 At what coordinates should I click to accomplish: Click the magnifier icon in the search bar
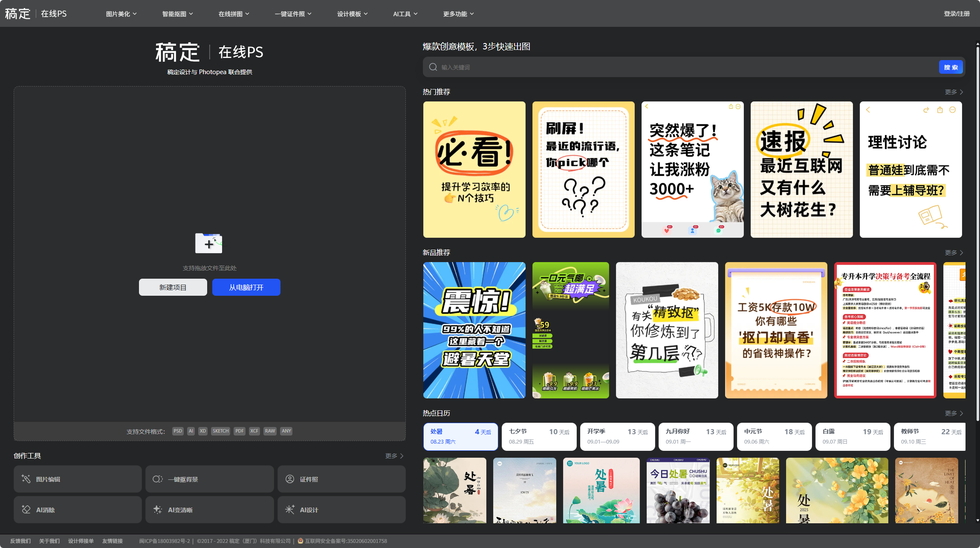[433, 67]
